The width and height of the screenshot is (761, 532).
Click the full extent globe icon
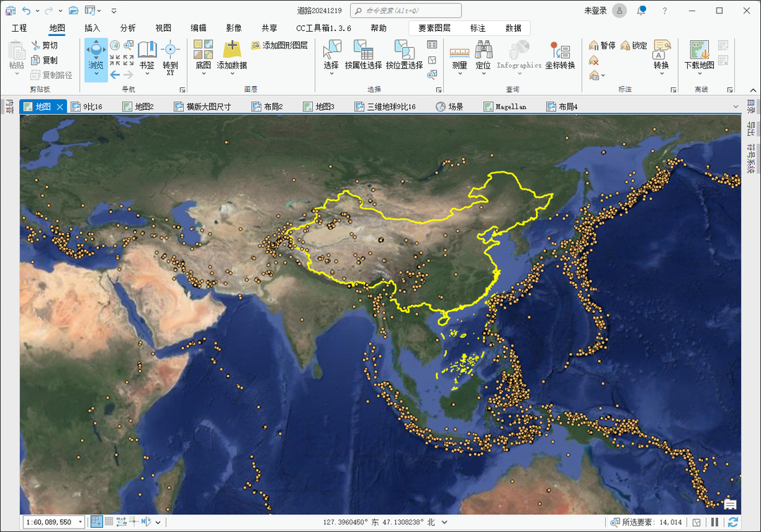[x=115, y=46]
